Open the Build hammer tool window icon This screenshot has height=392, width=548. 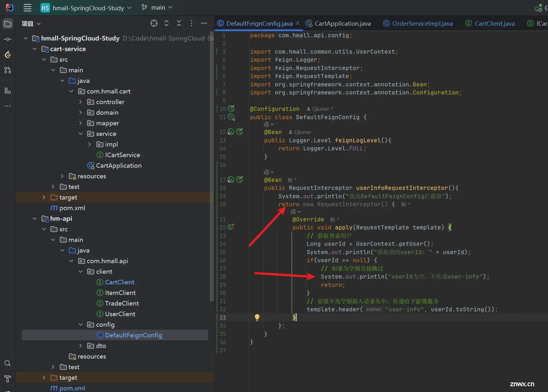pyautogui.click(x=8, y=379)
